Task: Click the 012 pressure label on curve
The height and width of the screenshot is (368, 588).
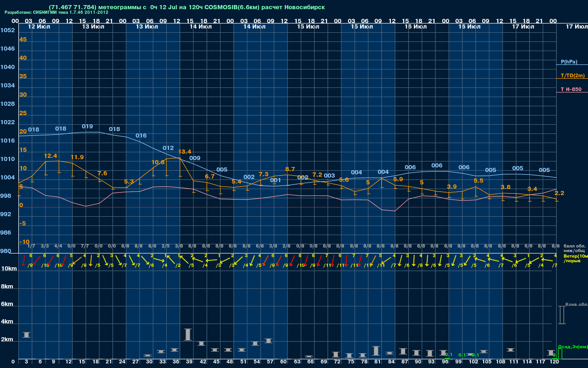Action: coord(168,148)
